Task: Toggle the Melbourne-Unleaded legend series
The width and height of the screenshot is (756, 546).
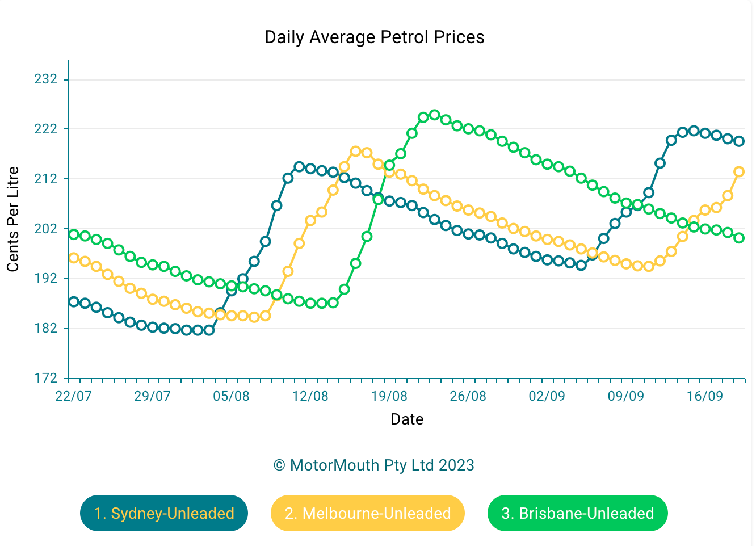Action: point(368,513)
